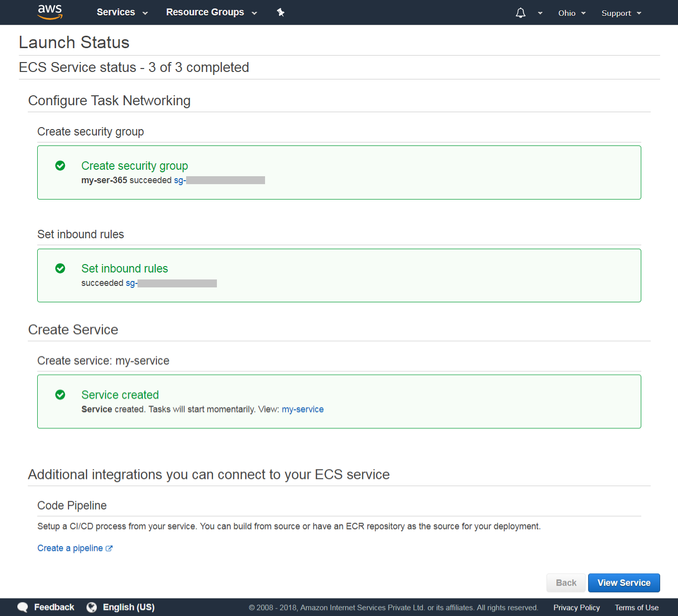Click the Code Pipeline heading
The width and height of the screenshot is (678, 616).
coord(72,505)
